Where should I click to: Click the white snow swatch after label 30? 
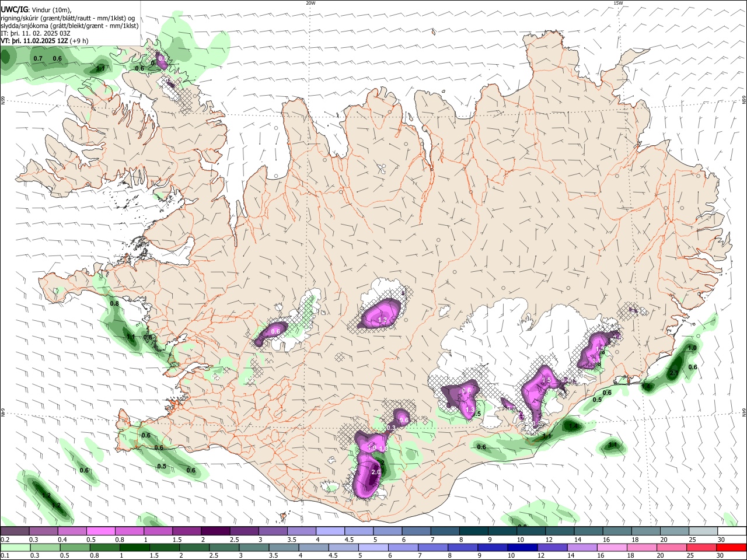pos(732,531)
